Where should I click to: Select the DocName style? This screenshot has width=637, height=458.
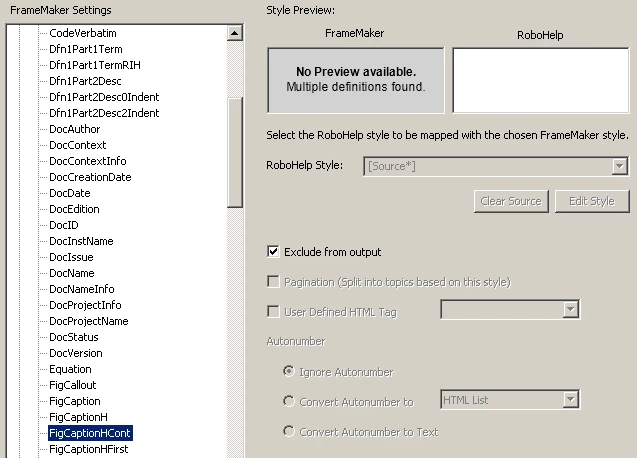pyautogui.click(x=72, y=273)
